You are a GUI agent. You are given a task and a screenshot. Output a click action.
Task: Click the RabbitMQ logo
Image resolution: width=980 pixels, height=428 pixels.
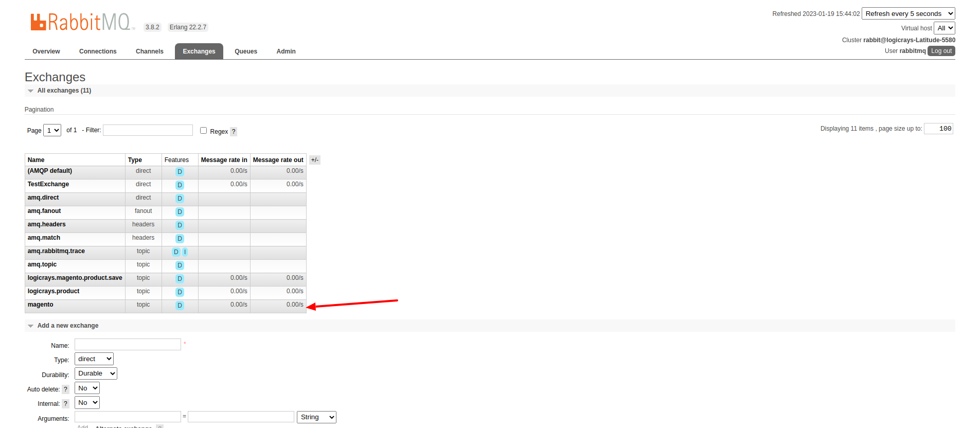point(82,22)
